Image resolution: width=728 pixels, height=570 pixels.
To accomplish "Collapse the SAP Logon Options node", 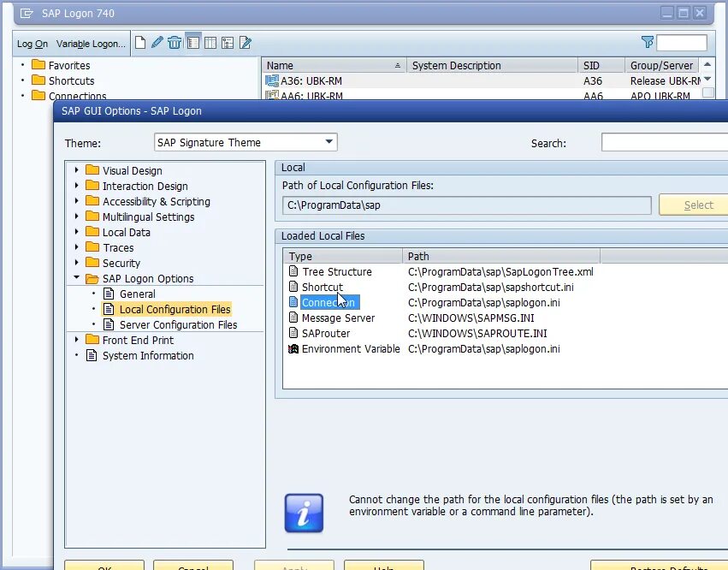I will pyautogui.click(x=77, y=277).
